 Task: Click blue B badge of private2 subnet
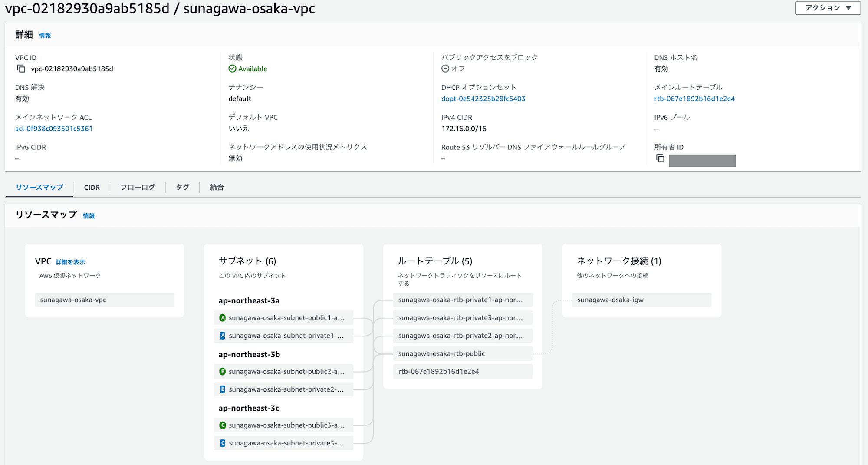coord(223,389)
